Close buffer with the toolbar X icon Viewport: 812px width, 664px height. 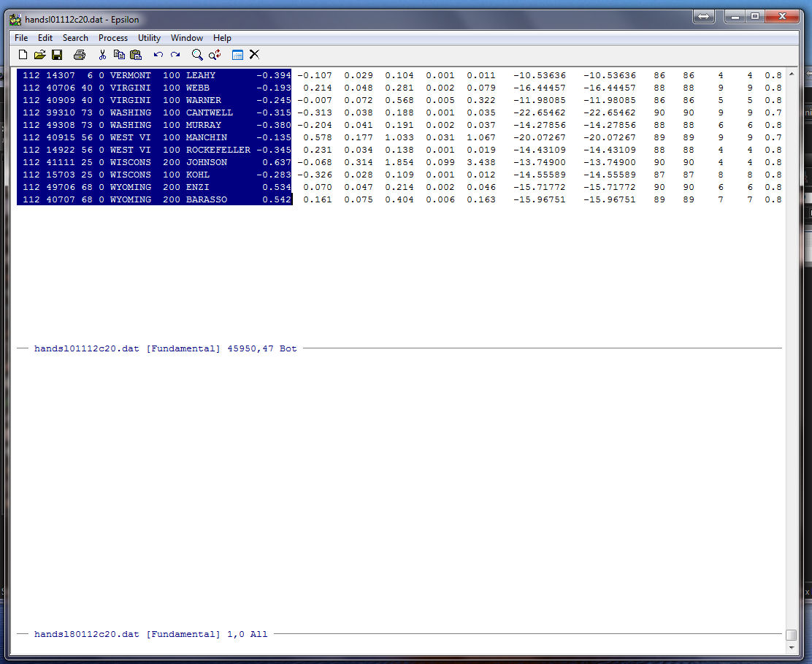tap(254, 55)
